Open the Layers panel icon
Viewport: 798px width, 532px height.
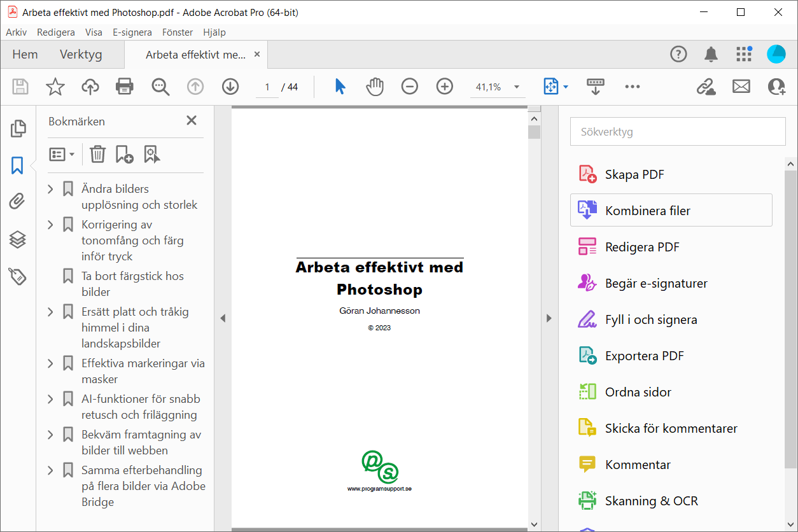pyautogui.click(x=18, y=239)
